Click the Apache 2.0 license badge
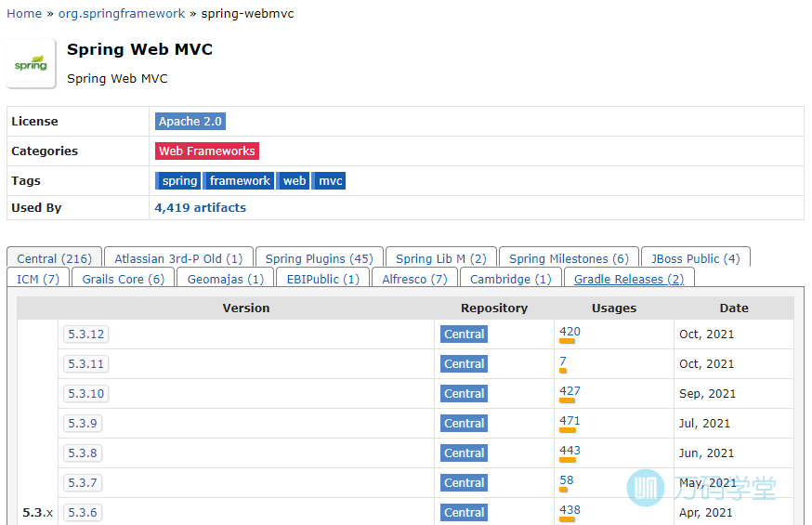 [x=190, y=122]
